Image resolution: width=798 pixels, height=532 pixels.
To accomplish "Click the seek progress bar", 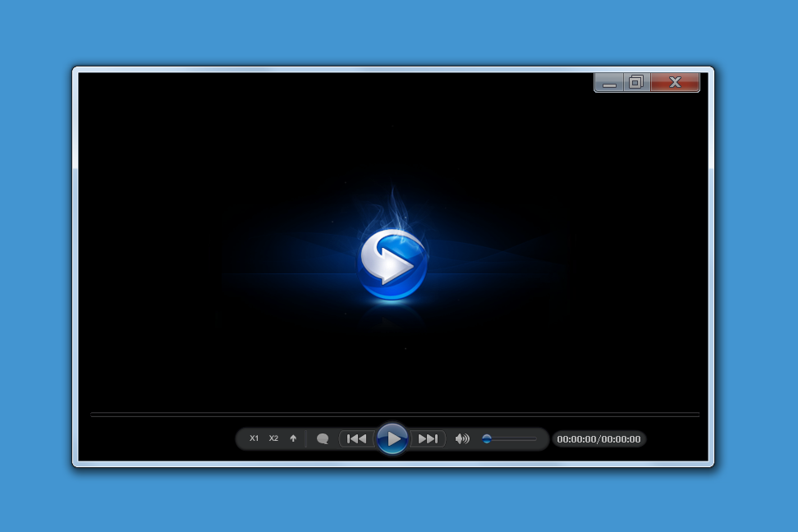I will 395,415.
